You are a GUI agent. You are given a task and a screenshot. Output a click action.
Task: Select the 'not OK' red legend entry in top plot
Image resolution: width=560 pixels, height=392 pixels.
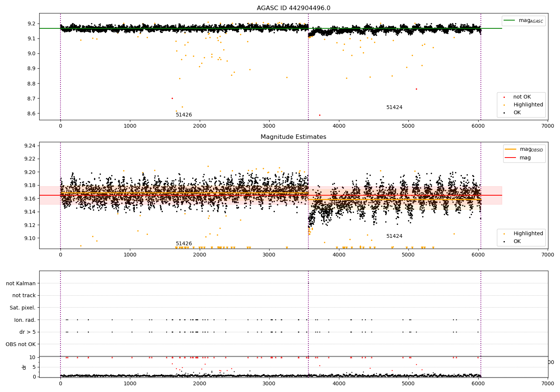click(x=522, y=97)
